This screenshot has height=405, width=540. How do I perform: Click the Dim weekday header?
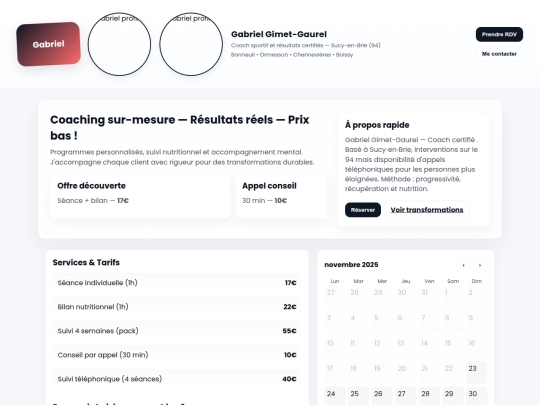click(x=477, y=281)
